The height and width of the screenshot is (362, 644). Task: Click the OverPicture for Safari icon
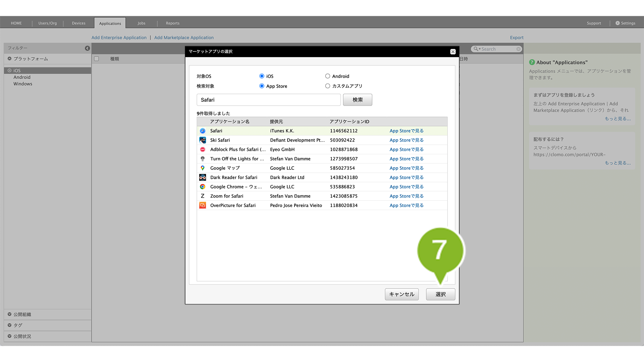(202, 205)
